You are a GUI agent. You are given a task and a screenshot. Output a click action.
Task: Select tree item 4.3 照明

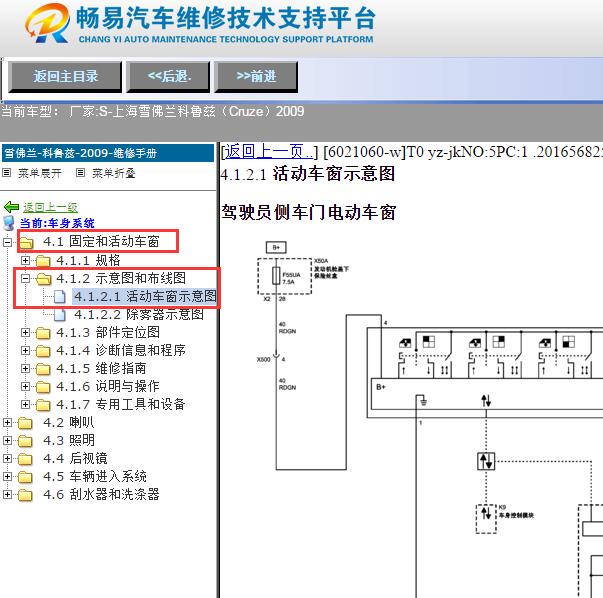coord(68,440)
